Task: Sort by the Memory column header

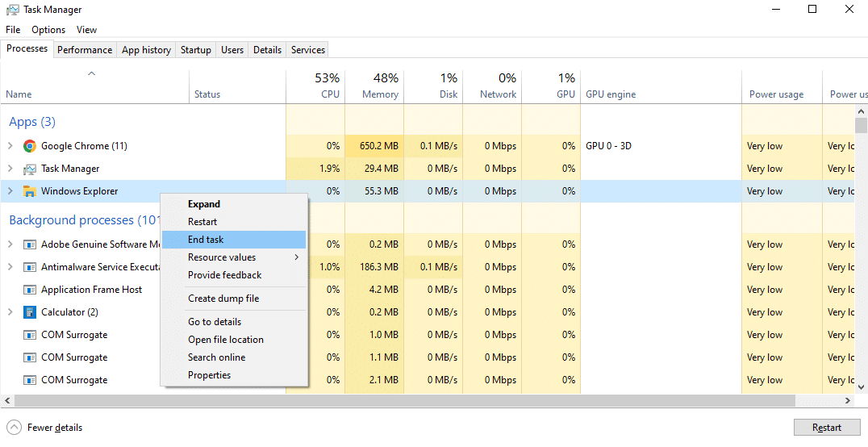Action: (x=374, y=87)
